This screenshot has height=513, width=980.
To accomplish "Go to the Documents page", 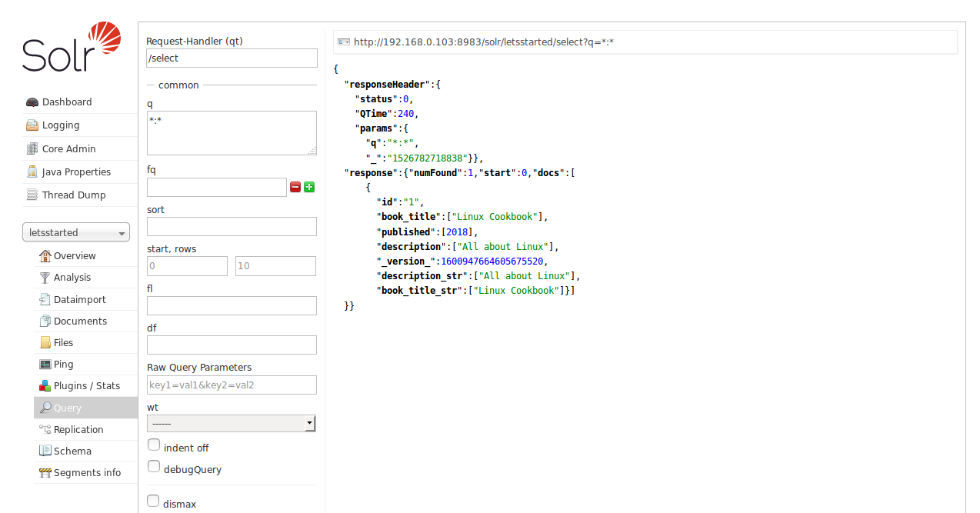I will (80, 321).
